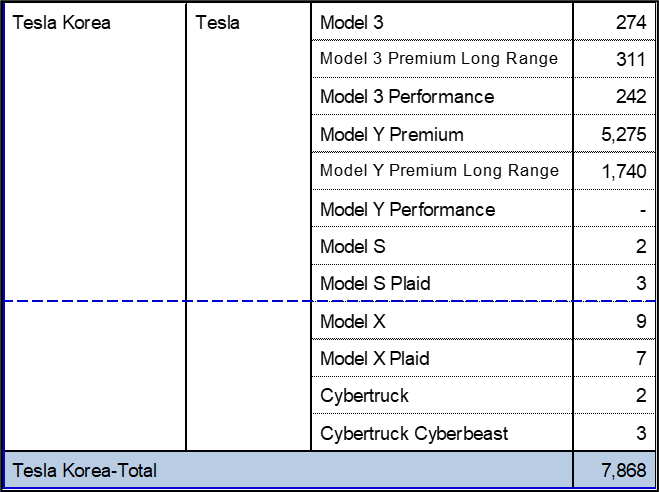The image size is (659, 492).
Task: Click the value 311 cell
Action: 614,59
